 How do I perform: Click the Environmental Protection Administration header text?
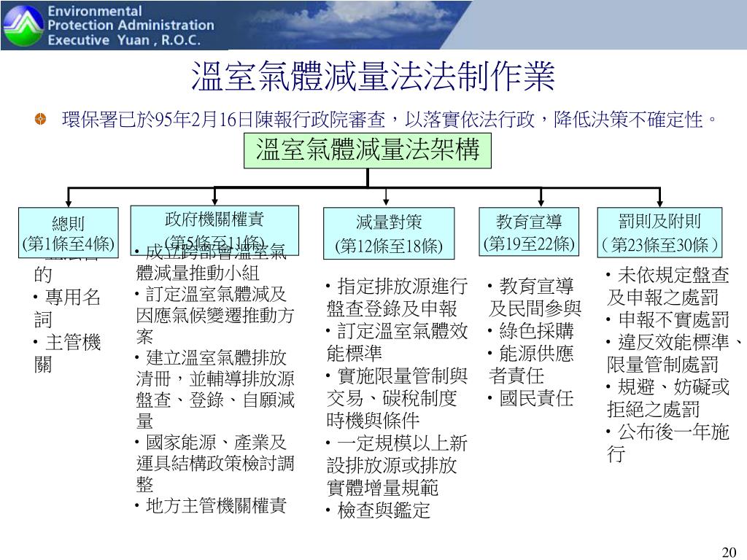coord(131,26)
